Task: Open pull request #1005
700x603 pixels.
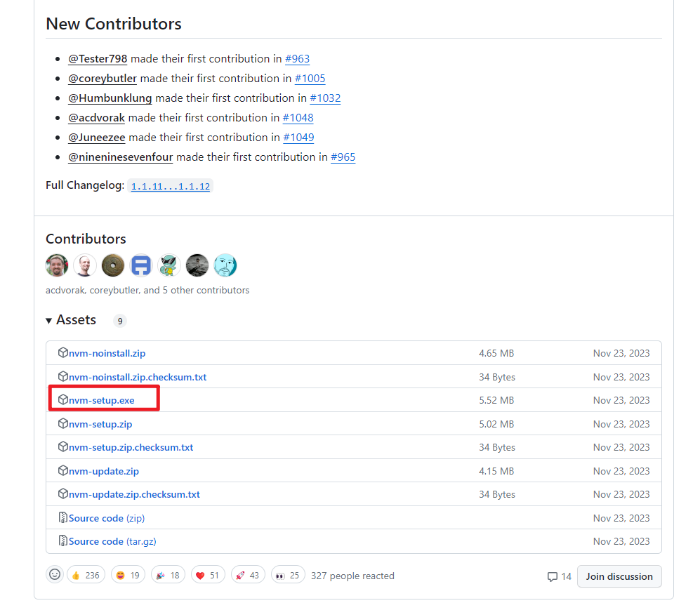Action: click(x=310, y=79)
